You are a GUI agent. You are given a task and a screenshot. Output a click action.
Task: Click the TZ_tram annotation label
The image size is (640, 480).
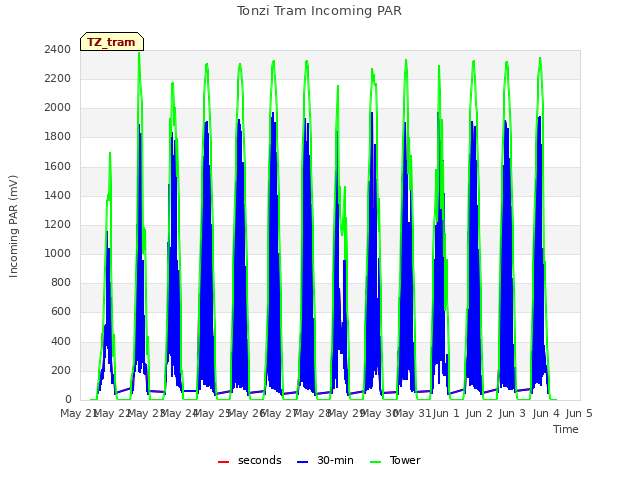(x=111, y=42)
